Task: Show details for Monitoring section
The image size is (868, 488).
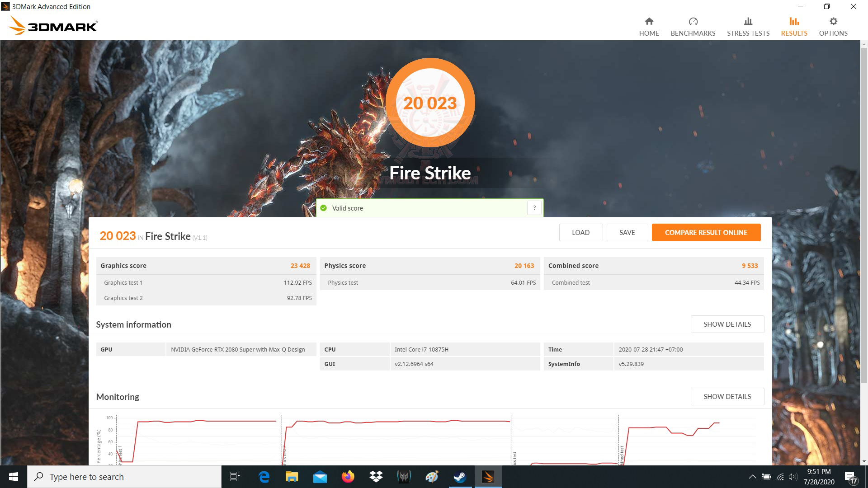Action: tap(727, 396)
